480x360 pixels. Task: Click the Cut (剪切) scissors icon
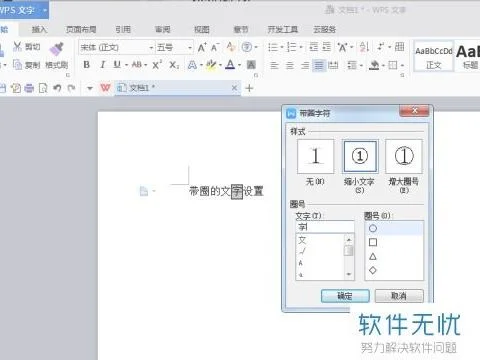click(17, 47)
